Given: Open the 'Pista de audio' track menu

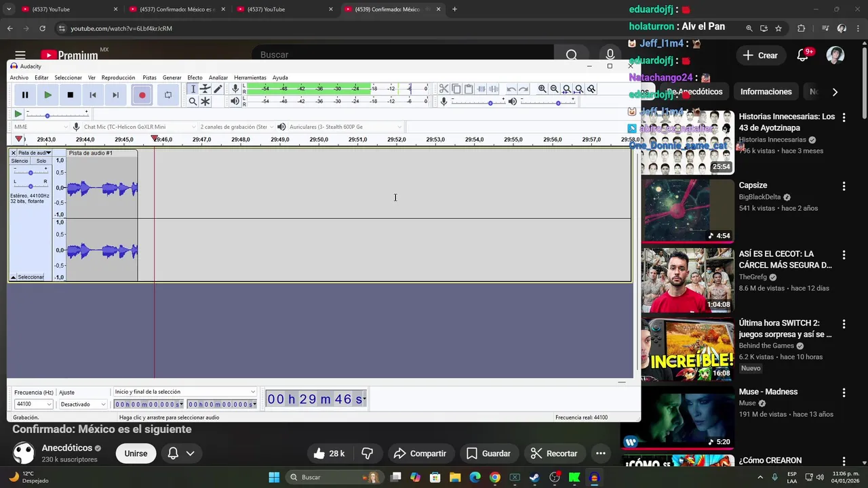Looking at the screenshot, I should pos(35,153).
